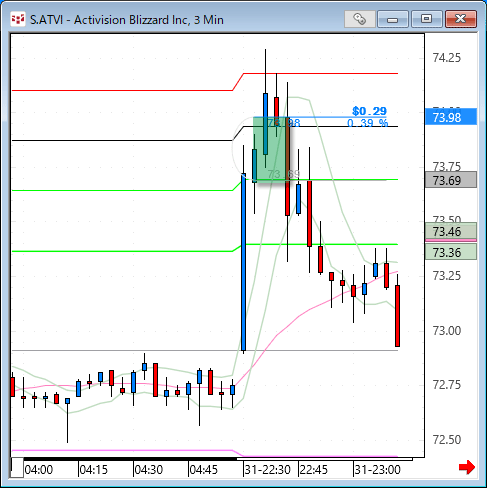Click the red arrow at bottom right

tap(467, 467)
